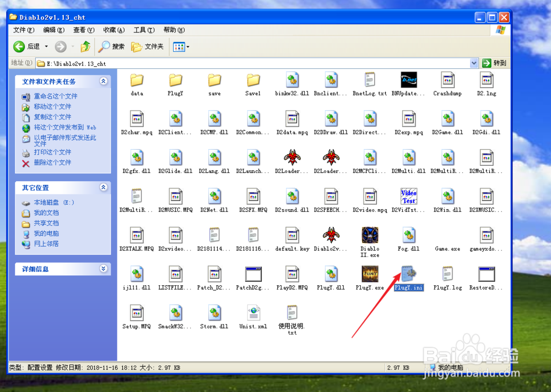Open the 查看(V) menu
Viewport: 551px width, 392px height.
[84, 30]
